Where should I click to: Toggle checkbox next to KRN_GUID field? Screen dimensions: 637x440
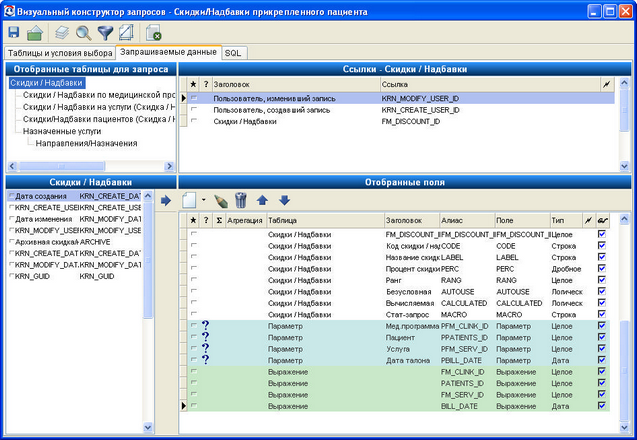(11, 276)
